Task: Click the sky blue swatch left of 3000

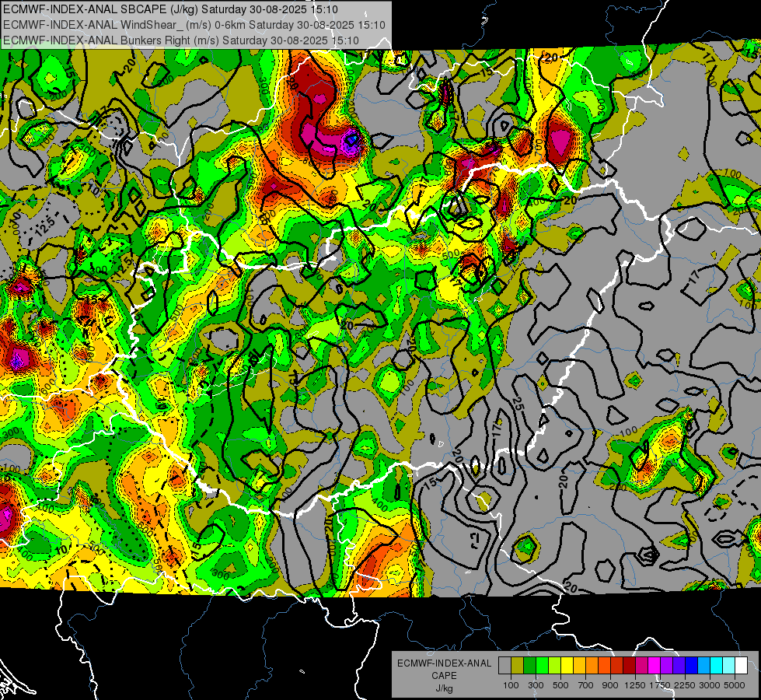Action: click(704, 666)
